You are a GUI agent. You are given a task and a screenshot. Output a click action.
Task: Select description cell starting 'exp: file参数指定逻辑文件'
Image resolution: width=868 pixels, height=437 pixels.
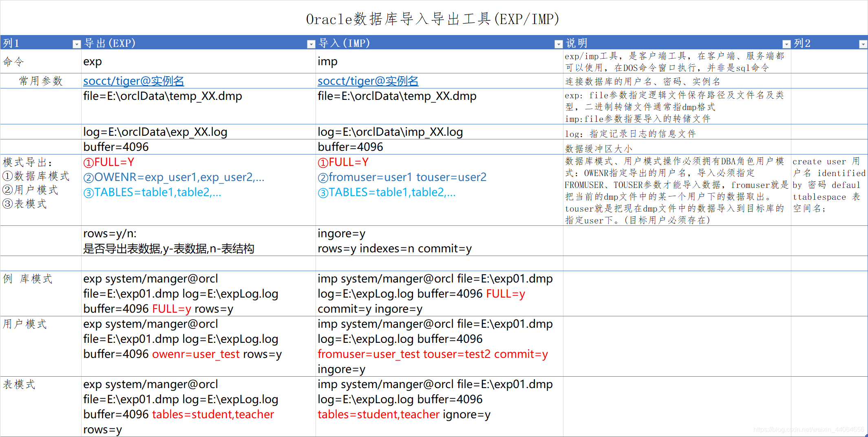point(677,106)
